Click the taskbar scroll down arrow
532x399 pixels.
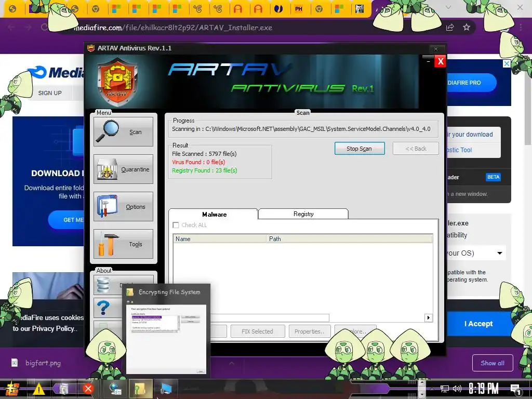[x=421, y=394]
